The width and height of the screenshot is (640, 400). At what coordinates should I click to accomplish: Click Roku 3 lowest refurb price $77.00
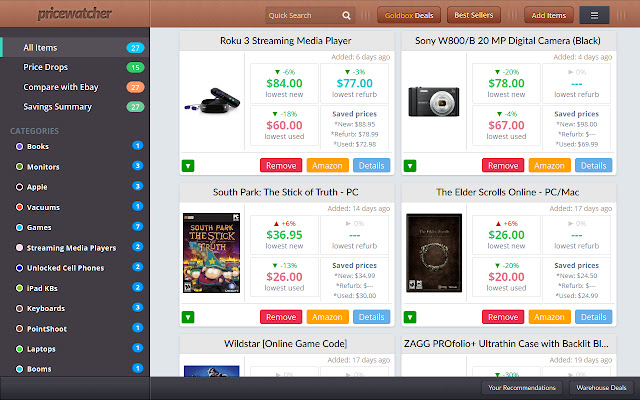point(354,83)
